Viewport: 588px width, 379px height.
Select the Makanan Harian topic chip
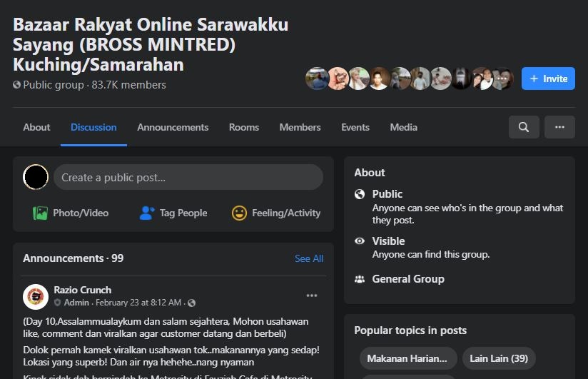click(407, 358)
